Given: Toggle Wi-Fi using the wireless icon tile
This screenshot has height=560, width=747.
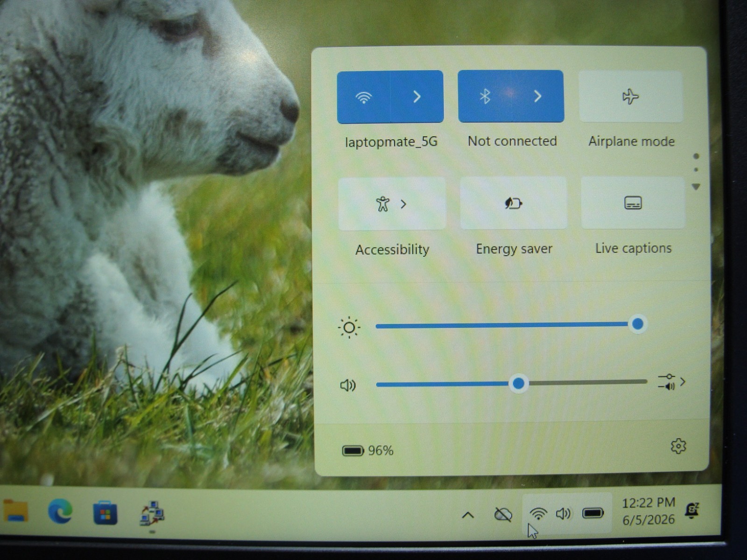Looking at the screenshot, I should pos(364,97).
